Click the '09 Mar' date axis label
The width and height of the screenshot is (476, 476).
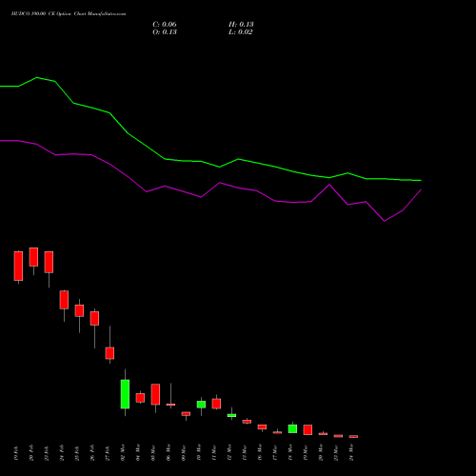184,452
